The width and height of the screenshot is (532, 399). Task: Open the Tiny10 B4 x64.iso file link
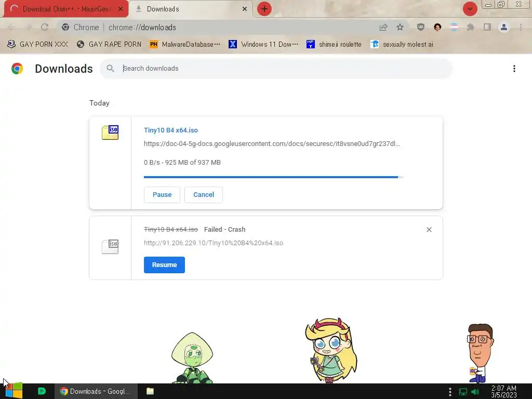click(x=170, y=130)
